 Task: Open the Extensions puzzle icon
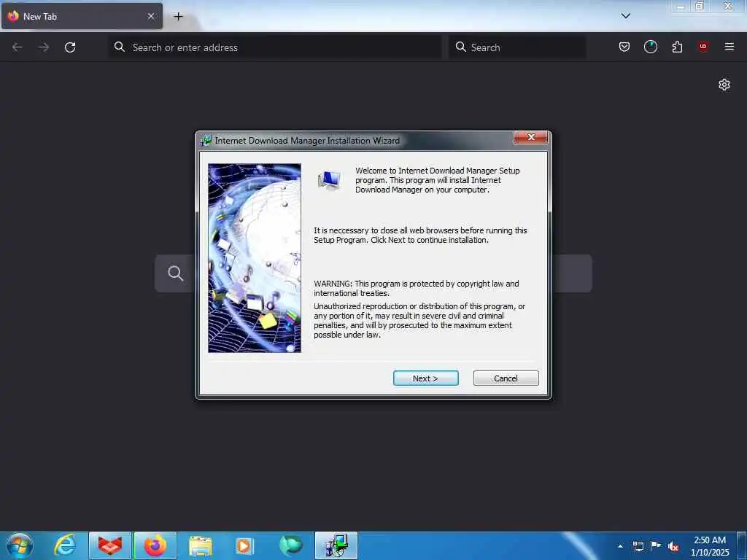click(677, 47)
